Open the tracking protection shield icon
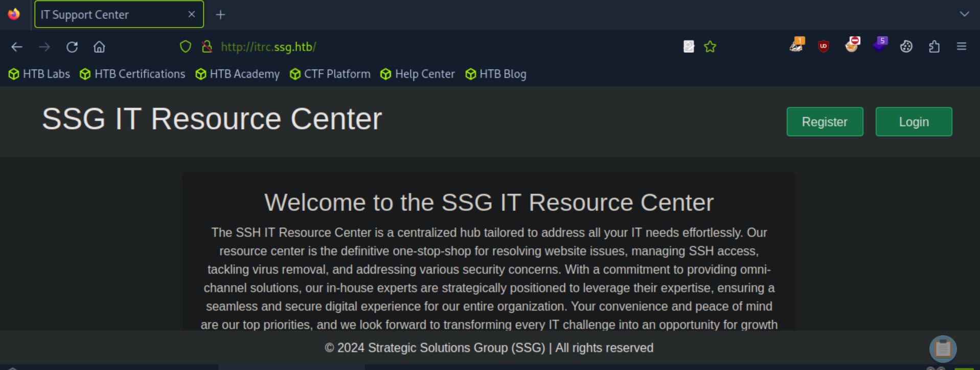This screenshot has width=980, height=370. (186, 47)
